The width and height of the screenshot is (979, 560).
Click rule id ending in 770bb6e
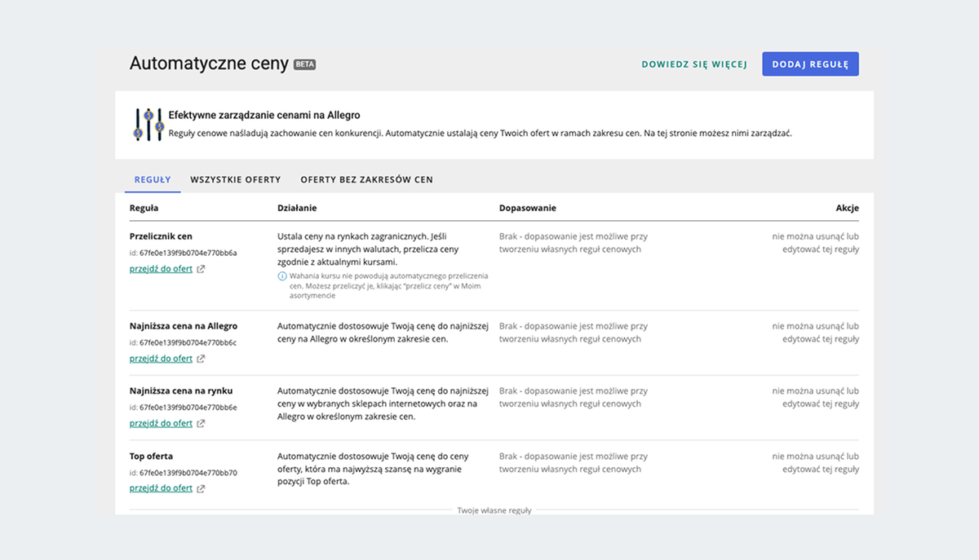coord(183,408)
